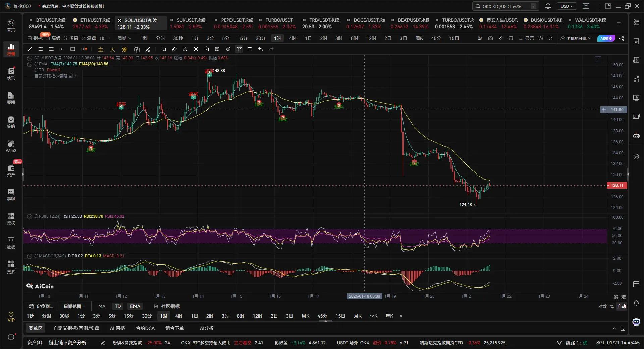
Task: Toggle the MA indicator off or on
Action: [x=102, y=306]
